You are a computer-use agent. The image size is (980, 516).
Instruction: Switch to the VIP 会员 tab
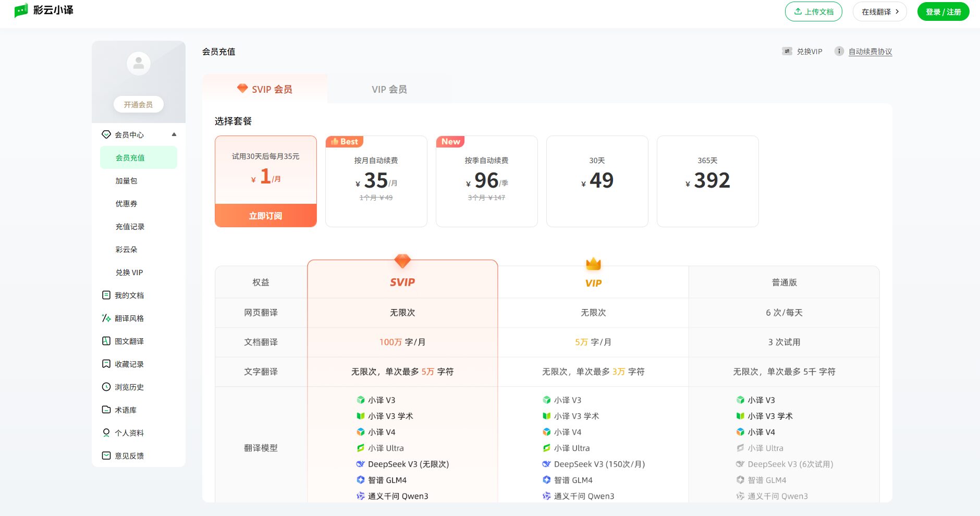tap(389, 89)
